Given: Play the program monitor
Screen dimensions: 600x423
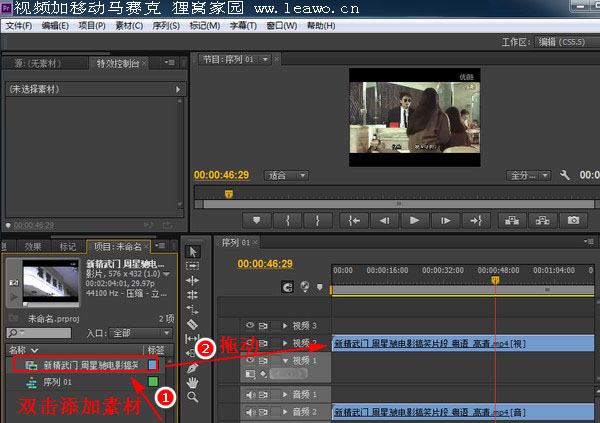Looking at the screenshot, I should click(414, 220).
